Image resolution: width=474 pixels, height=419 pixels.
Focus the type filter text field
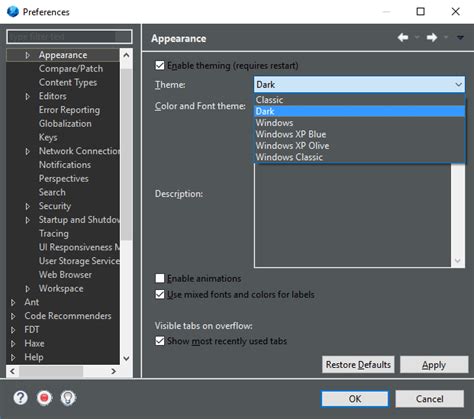point(69,37)
